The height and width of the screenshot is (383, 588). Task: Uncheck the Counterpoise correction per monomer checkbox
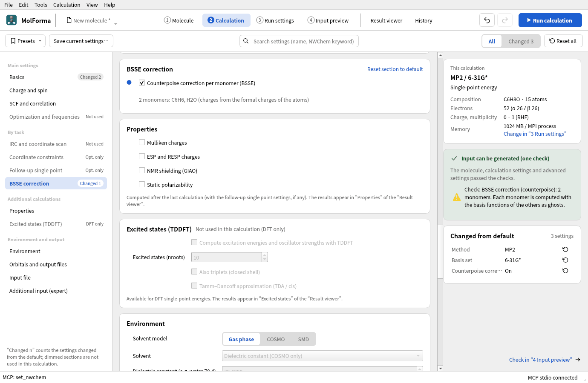(142, 83)
